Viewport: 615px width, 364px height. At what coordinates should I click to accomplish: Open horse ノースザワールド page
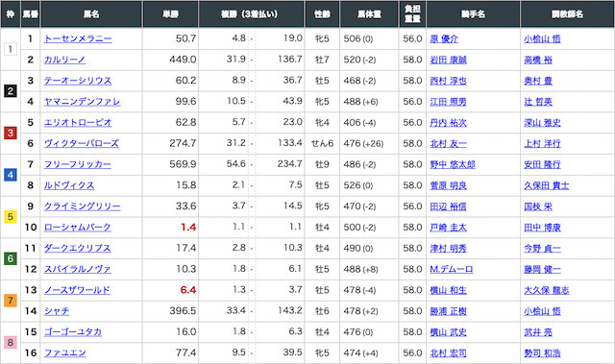click(77, 290)
